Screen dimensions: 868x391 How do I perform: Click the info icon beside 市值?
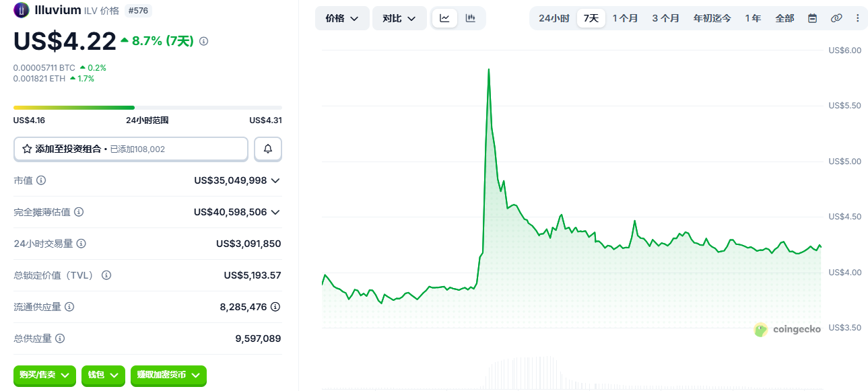41,180
